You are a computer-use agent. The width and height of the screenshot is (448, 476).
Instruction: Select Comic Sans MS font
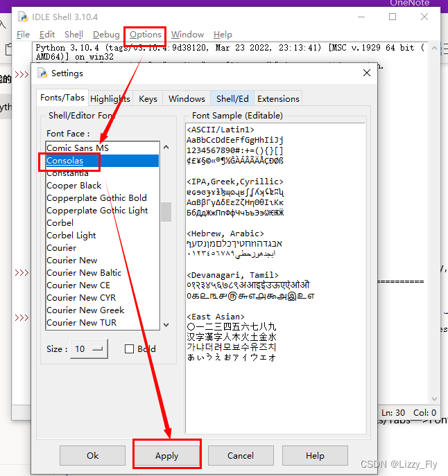point(102,148)
